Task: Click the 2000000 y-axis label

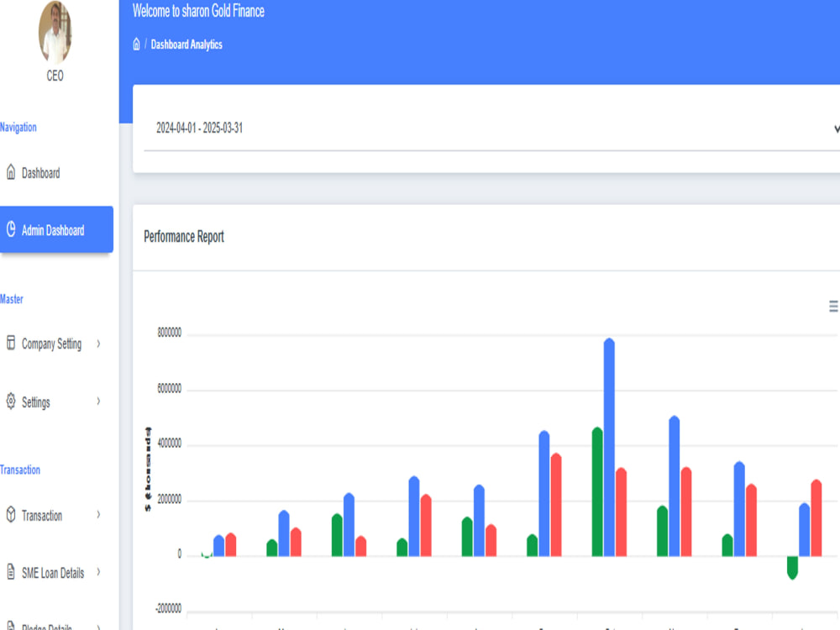Action: point(170,499)
